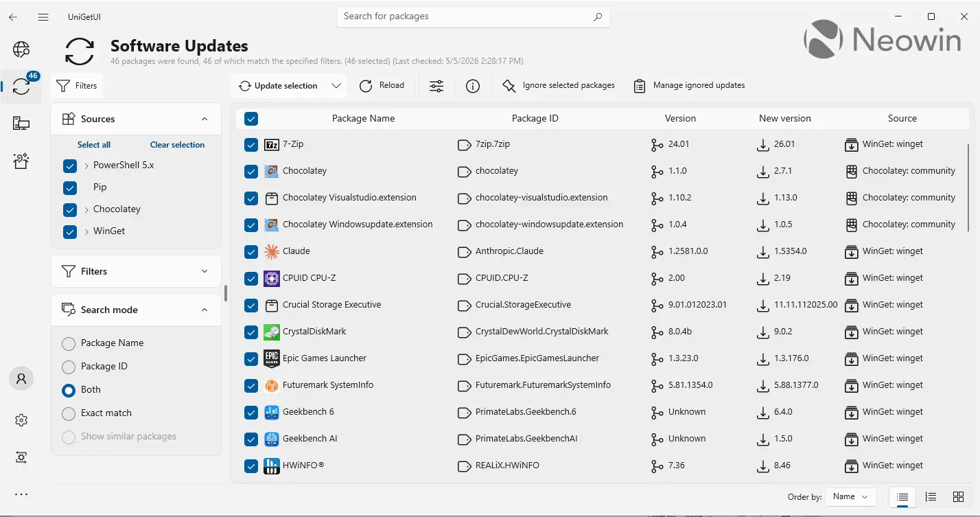
Task: Click the back arrow in title bar
Action: [x=13, y=16]
